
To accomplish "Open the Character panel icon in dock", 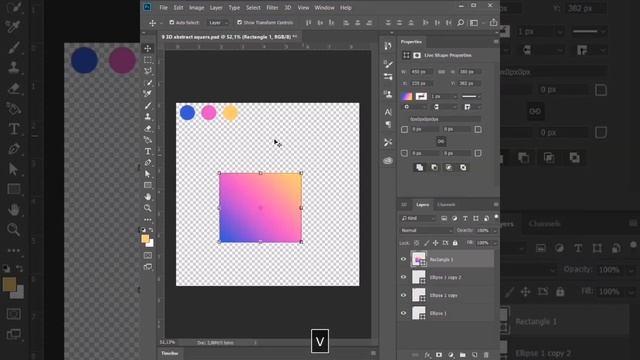I will click(388, 111).
